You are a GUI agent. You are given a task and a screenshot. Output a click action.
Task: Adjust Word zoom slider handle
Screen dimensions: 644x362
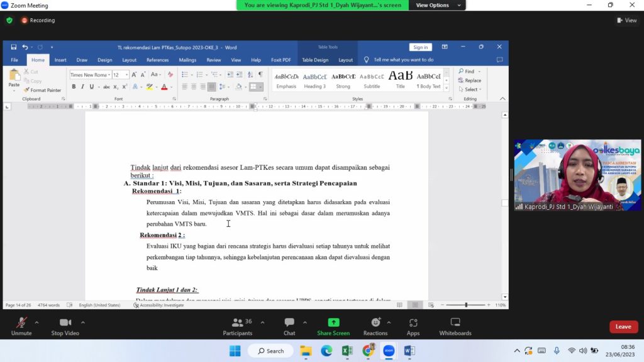tap(466, 305)
